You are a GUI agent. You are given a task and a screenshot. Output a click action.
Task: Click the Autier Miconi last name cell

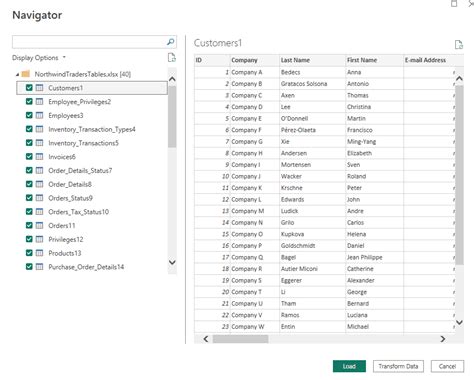click(312, 269)
